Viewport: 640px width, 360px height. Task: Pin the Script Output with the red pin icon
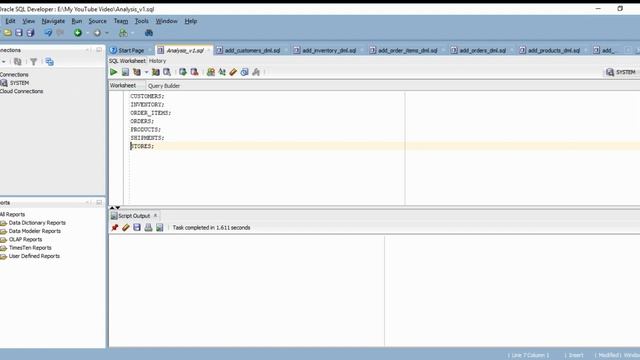coord(115,228)
